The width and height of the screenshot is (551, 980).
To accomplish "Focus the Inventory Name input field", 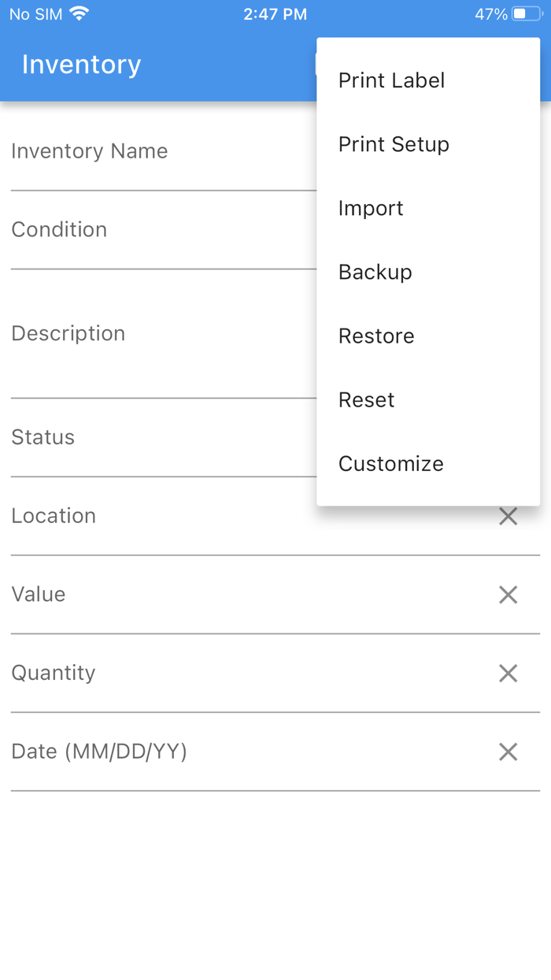I will tap(157, 152).
